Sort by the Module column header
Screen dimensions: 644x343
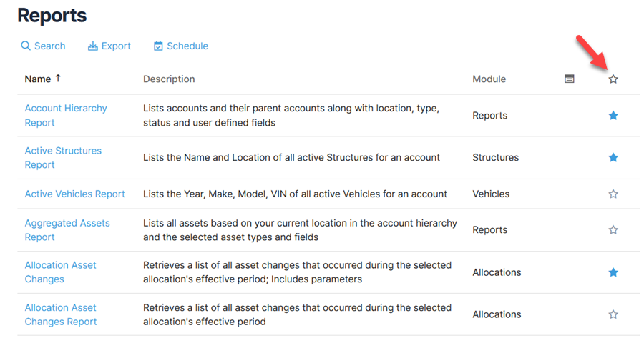coord(489,79)
